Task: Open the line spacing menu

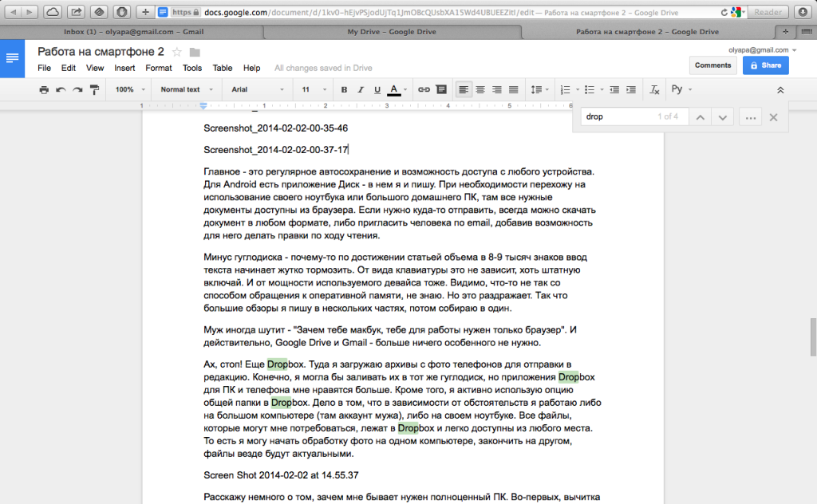Action: coord(539,89)
